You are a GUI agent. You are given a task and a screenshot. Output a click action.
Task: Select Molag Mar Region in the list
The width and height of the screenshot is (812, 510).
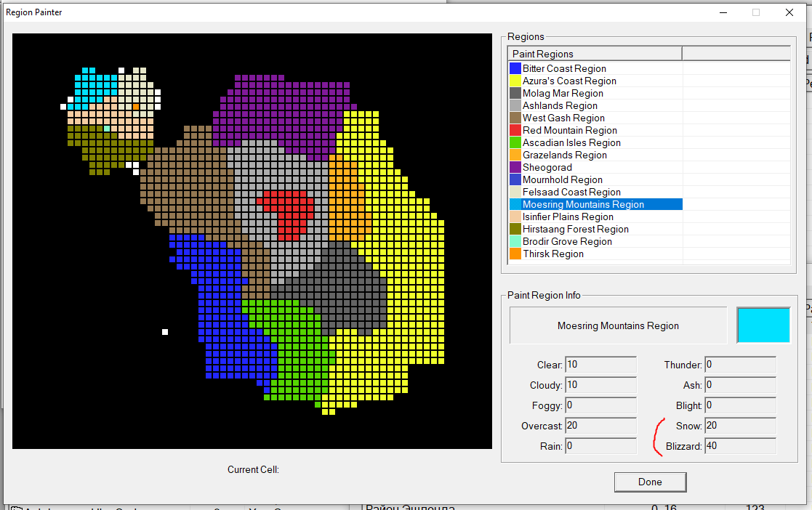click(563, 93)
